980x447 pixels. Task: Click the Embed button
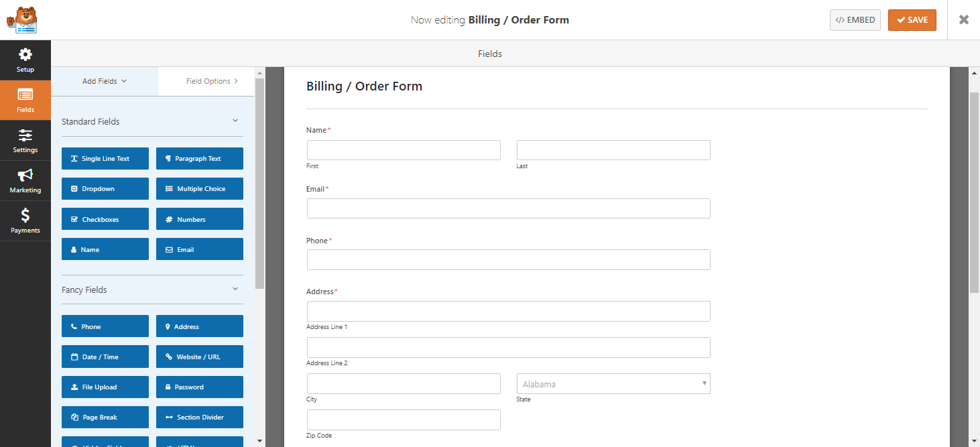[x=855, y=20]
